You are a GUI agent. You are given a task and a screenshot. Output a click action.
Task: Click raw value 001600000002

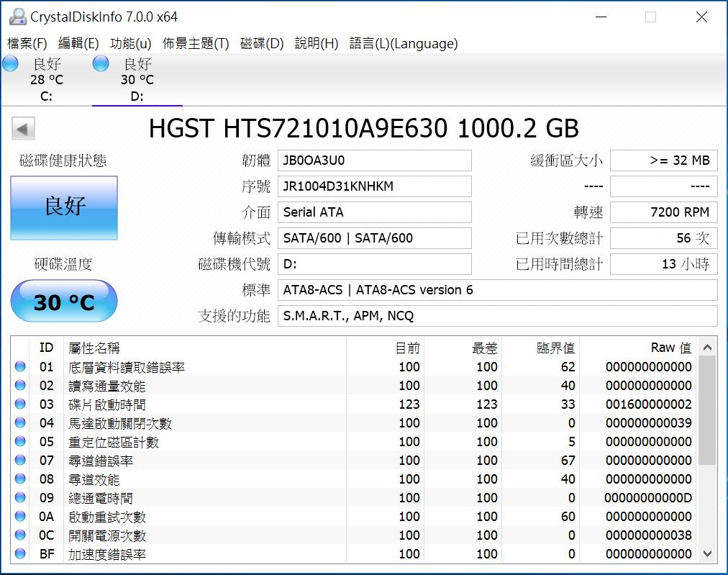tap(649, 404)
